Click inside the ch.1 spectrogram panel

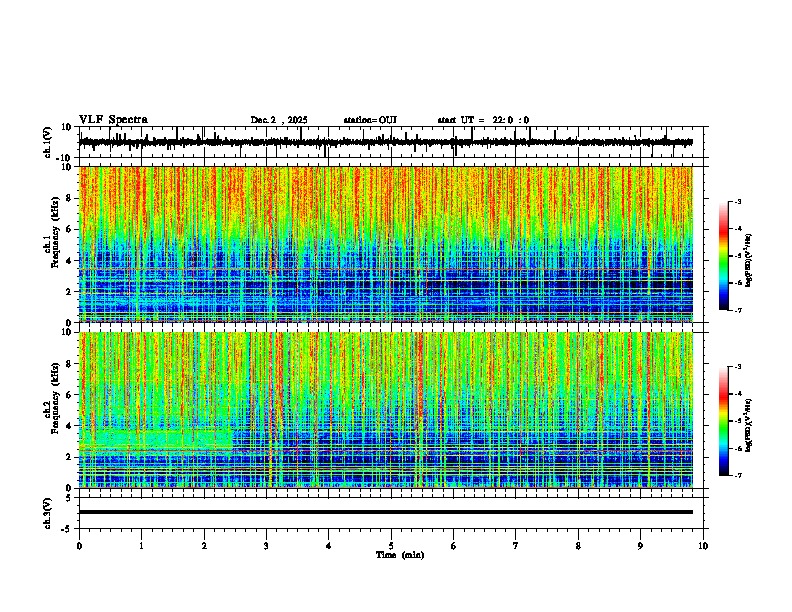click(386, 244)
